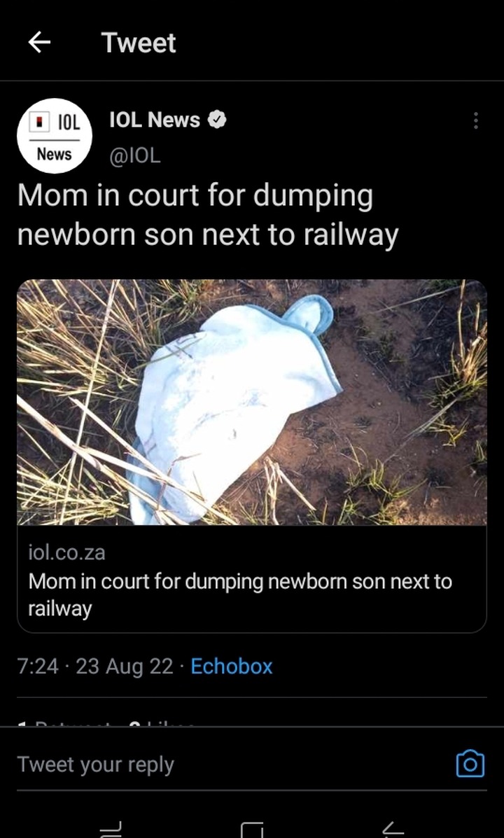
Task: Select the main tweet text
Action: [208, 214]
